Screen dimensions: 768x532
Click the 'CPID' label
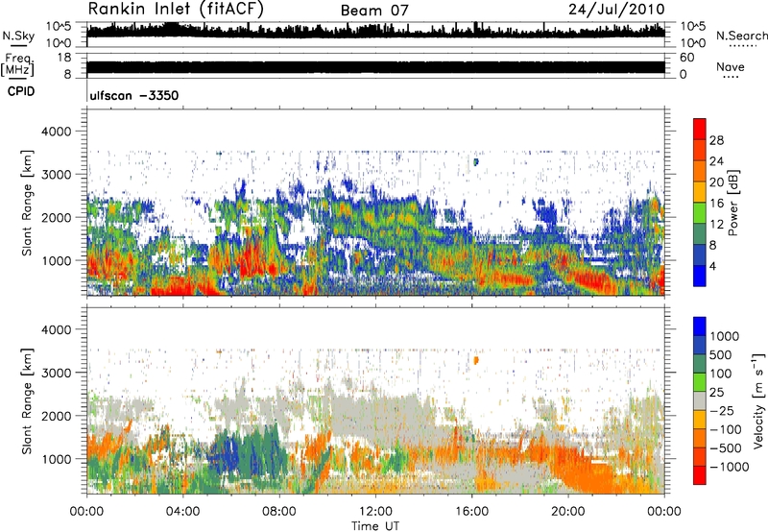pyautogui.click(x=20, y=91)
